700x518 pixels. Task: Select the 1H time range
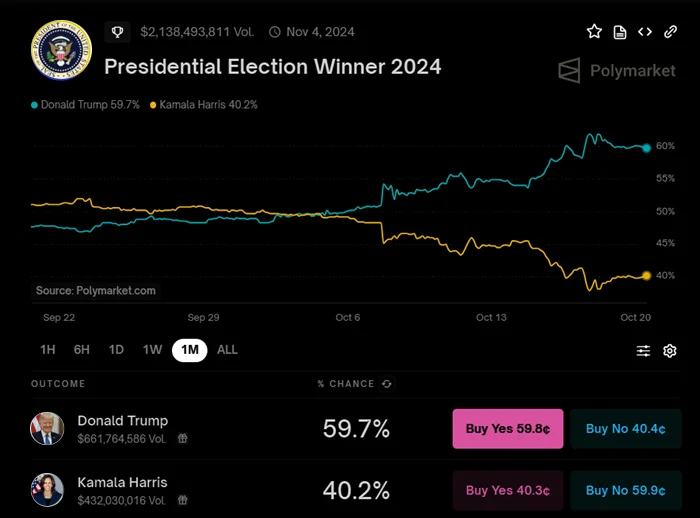coord(47,350)
